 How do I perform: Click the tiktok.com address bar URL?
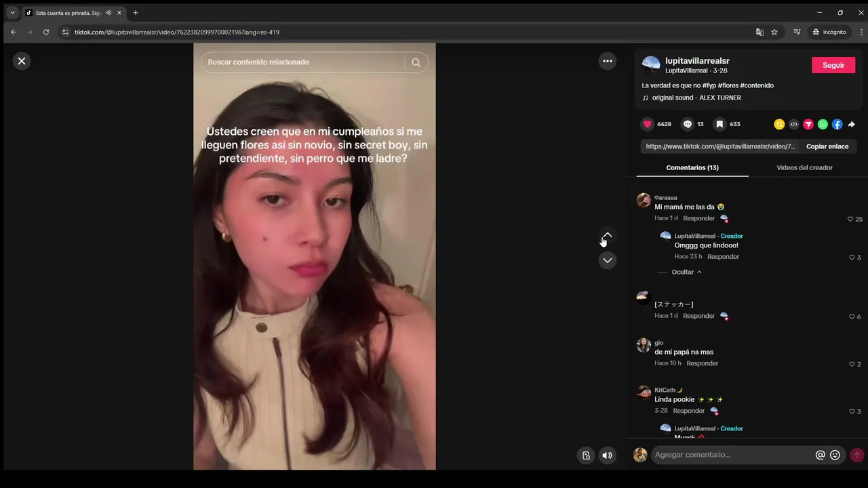point(177,32)
